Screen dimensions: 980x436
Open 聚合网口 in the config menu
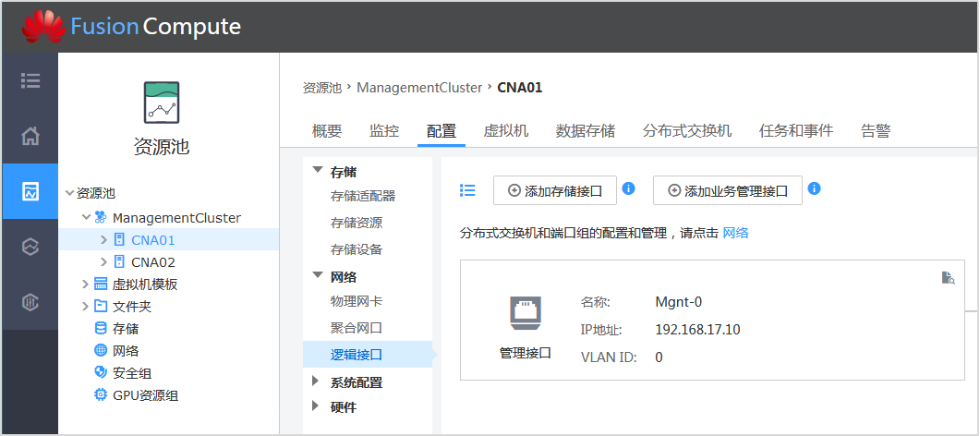coord(357,328)
